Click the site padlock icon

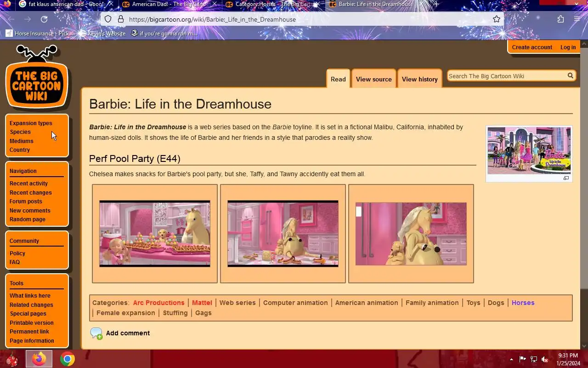(120, 19)
